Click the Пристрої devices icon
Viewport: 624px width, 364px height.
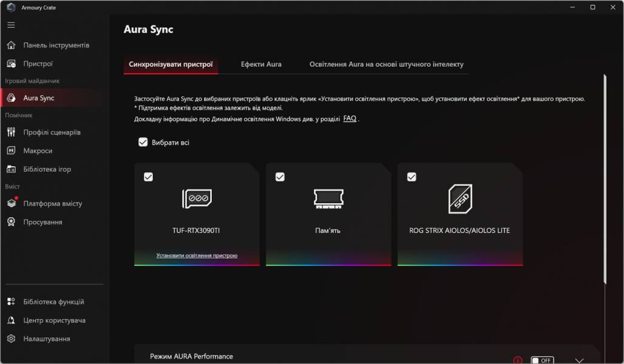(x=11, y=64)
